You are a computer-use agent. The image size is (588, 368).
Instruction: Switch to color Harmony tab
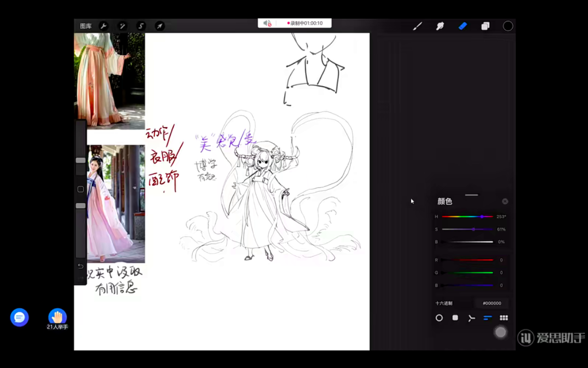pos(471,318)
